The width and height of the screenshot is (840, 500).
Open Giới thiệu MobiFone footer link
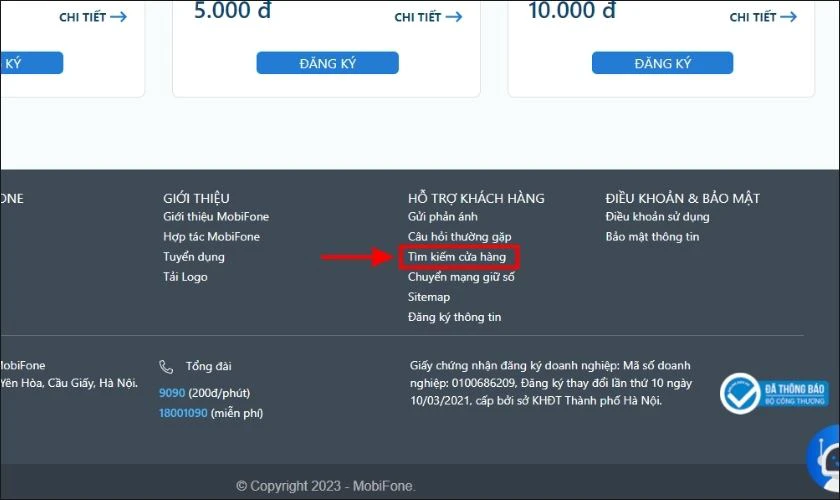tap(216, 217)
